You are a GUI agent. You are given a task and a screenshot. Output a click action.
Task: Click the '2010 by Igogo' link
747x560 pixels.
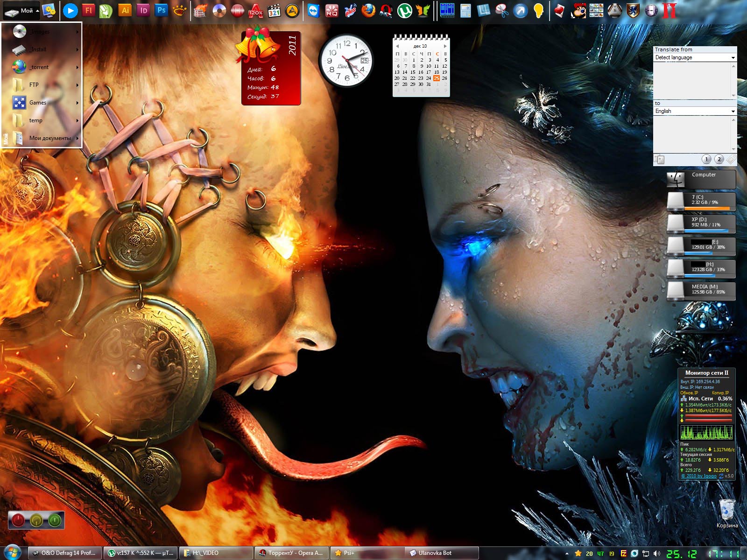coord(698,476)
